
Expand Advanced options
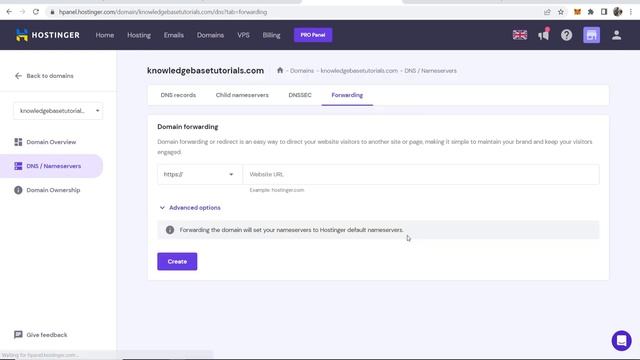point(190,208)
